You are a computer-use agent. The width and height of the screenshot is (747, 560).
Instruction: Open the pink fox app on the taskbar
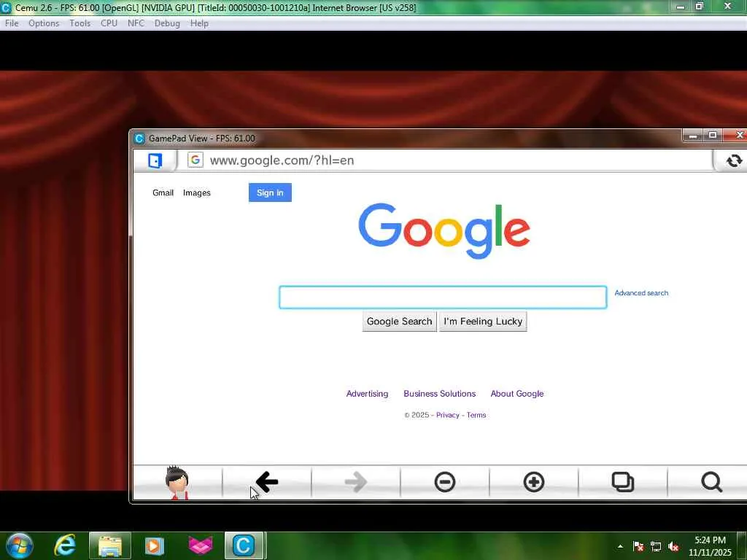click(200, 545)
